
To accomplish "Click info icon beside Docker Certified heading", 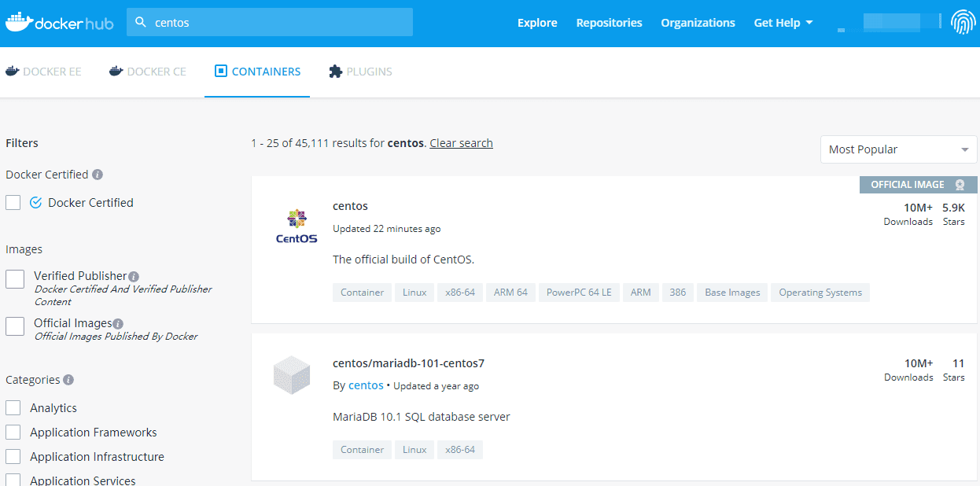I will pyautogui.click(x=98, y=175).
